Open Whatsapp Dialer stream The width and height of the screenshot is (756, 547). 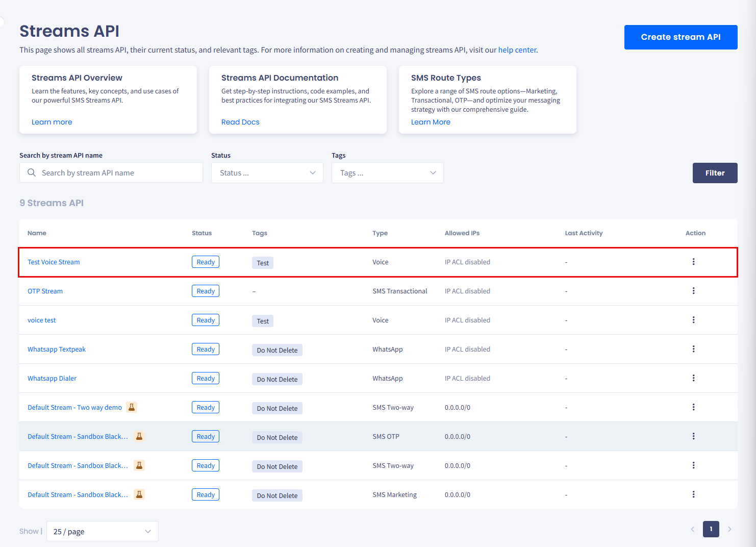(x=52, y=378)
